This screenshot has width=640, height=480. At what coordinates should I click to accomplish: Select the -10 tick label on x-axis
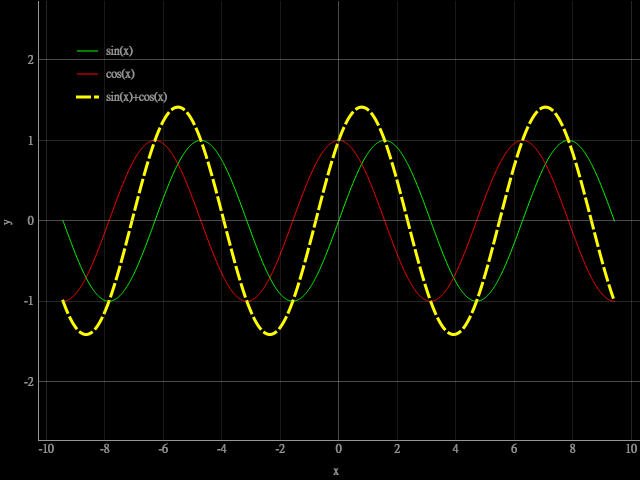(46, 450)
